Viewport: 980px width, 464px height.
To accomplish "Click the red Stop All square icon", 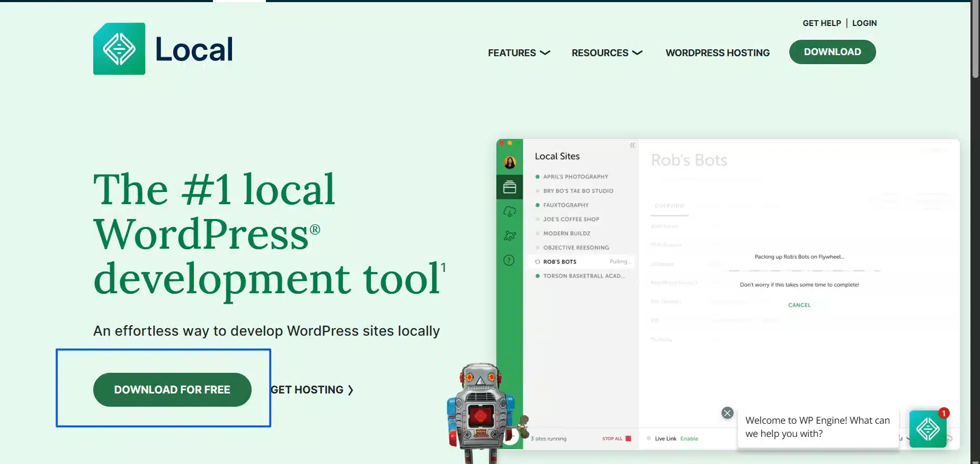I will click(x=628, y=439).
